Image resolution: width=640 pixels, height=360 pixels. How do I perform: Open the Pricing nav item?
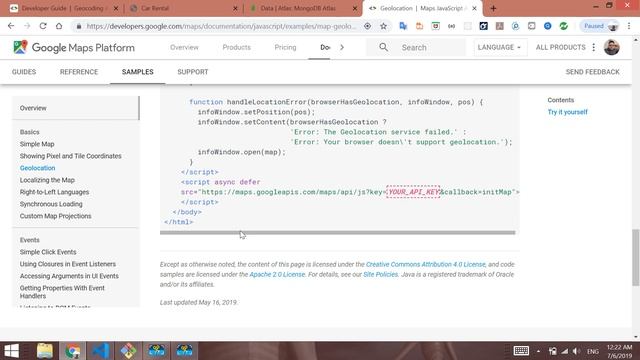click(x=285, y=47)
